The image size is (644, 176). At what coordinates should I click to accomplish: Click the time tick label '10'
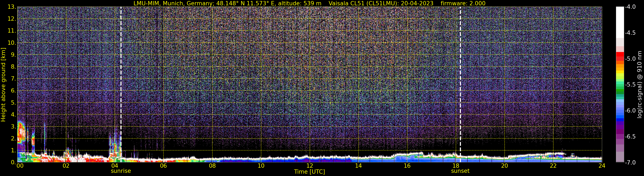[261, 166]
